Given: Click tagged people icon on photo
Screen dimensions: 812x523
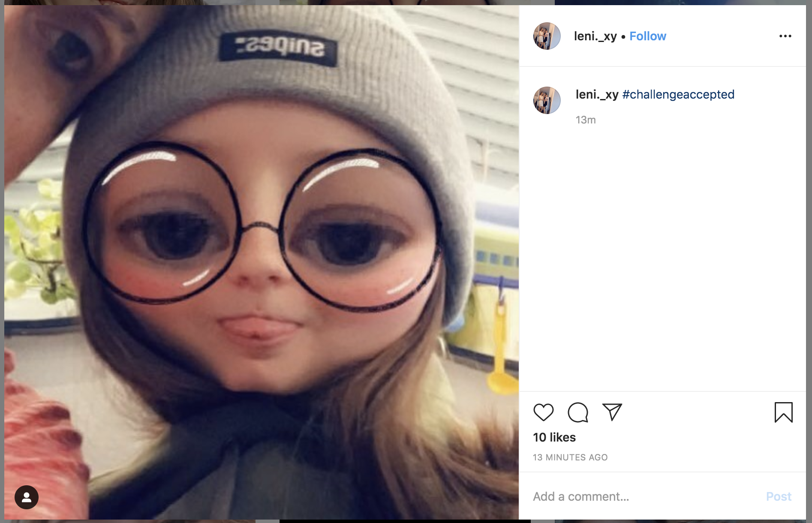Looking at the screenshot, I should click(27, 497).
